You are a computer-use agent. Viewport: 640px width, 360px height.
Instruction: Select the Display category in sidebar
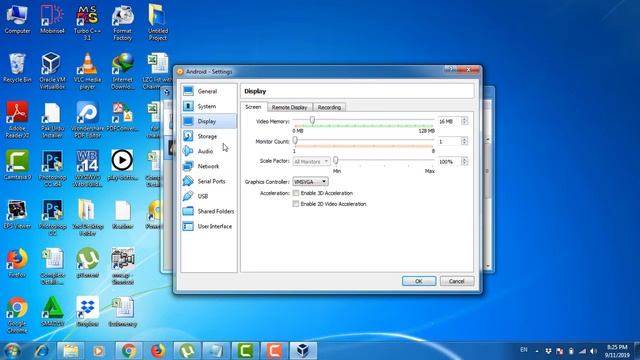(209, 121)
